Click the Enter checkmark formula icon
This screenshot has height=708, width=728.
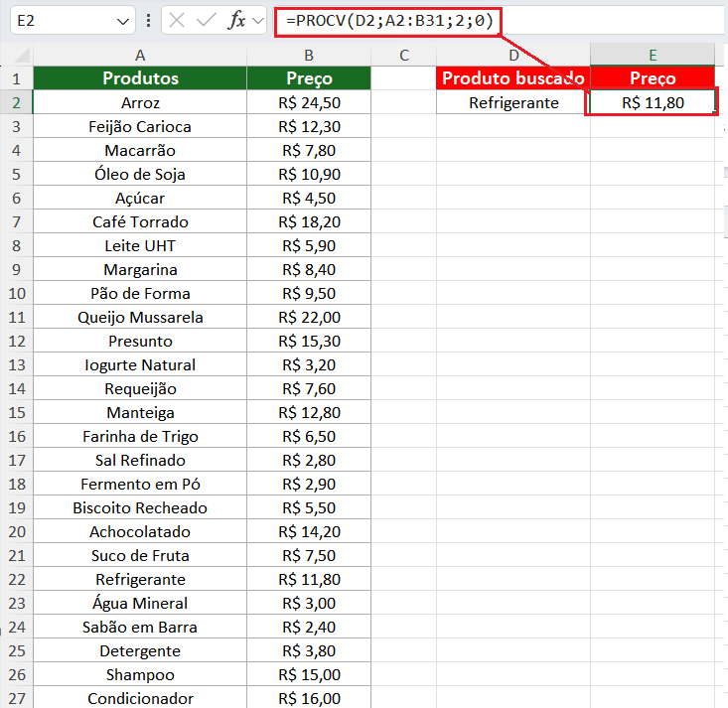207,21
